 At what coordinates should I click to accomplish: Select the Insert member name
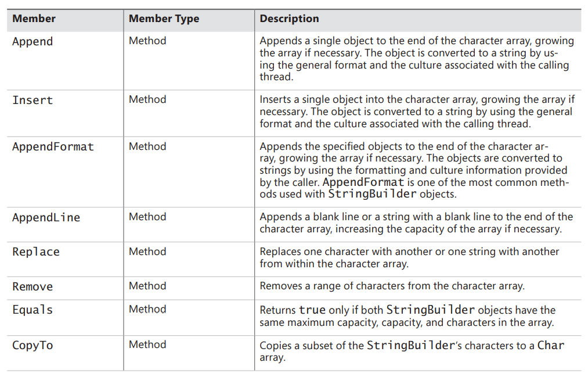33,100
